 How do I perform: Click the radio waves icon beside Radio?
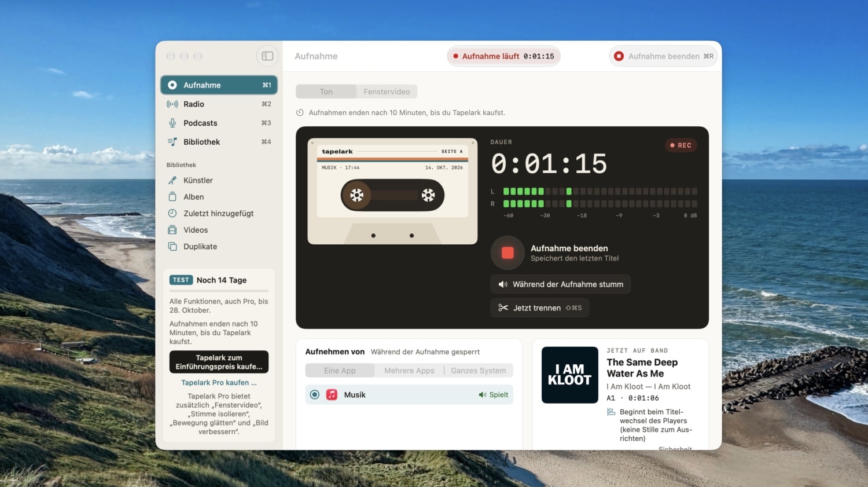pyautogui.click(x=172, y=104)
